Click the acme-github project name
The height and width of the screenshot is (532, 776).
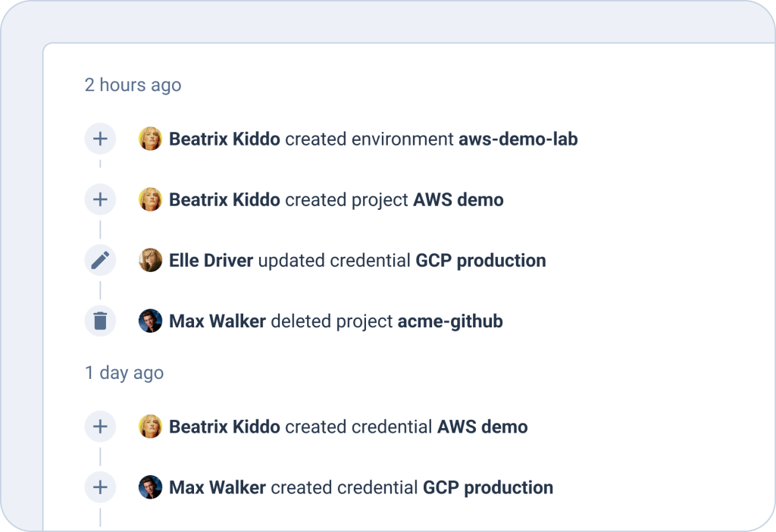click(x=450, y=321)
